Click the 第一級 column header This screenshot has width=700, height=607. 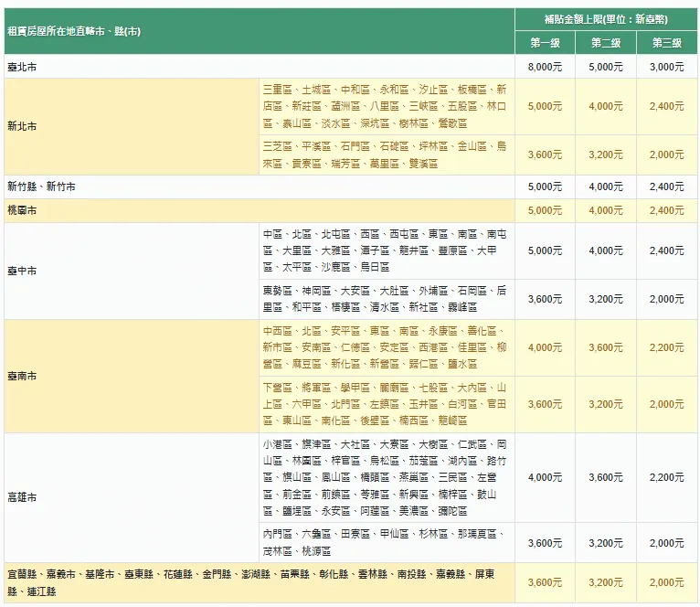(x=545, y=43)
